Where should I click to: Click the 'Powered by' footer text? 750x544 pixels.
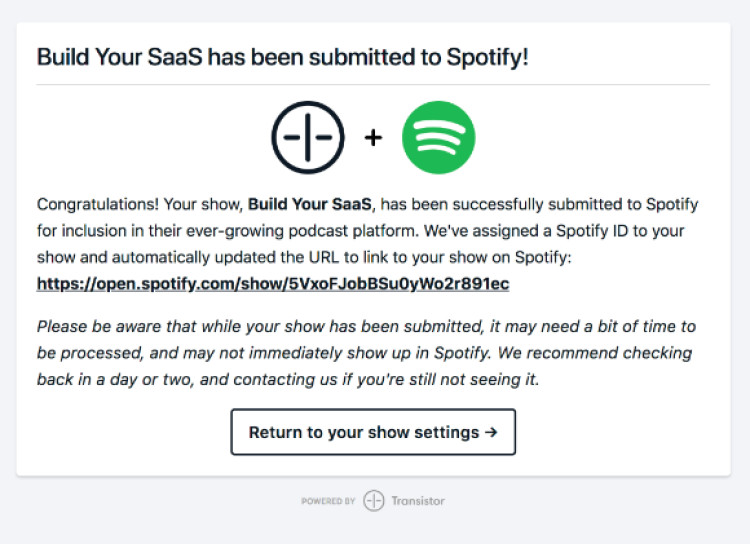pyautogui.click(x=328, y=501)
